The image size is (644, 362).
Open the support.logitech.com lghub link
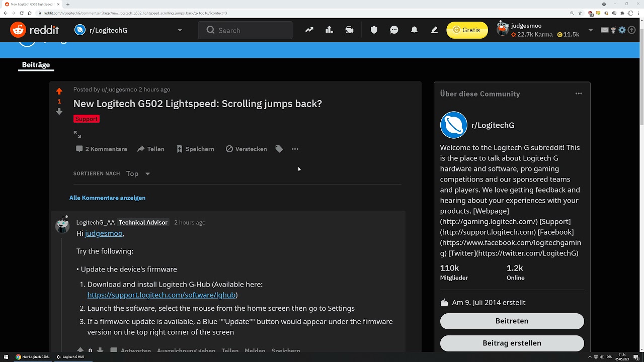click(x=161, y=295)
